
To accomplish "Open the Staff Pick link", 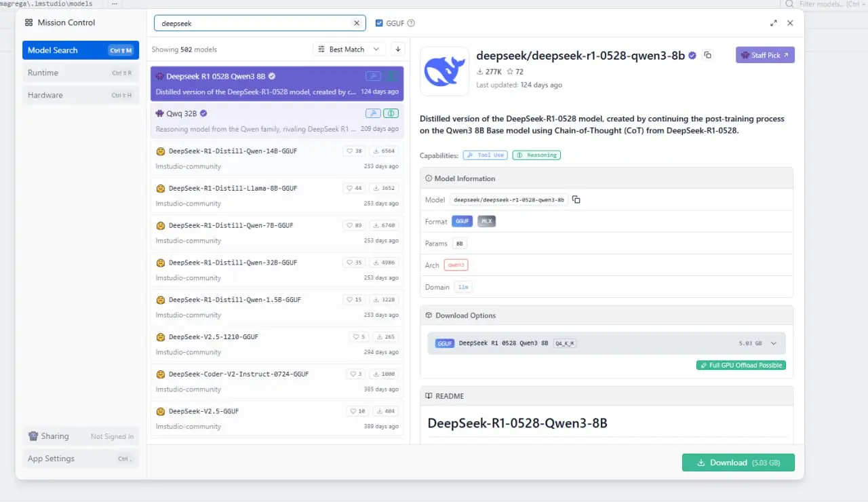I will 765,55.
